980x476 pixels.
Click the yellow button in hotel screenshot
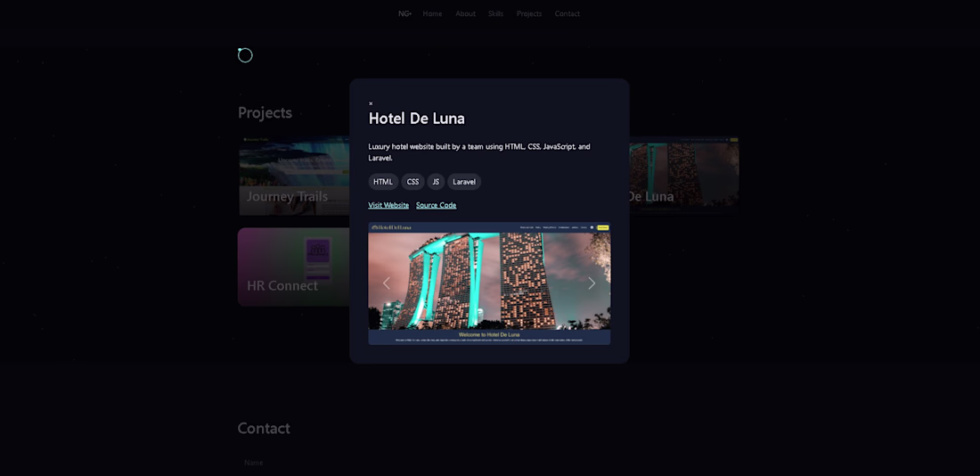[602, 227]
